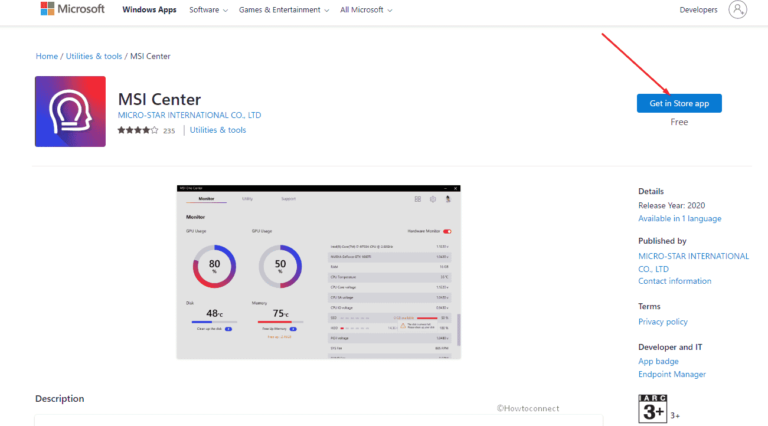The image size is (768, 426).
Task: Open the MSI Center app screenshot preview
Action: tap(319, 272)
